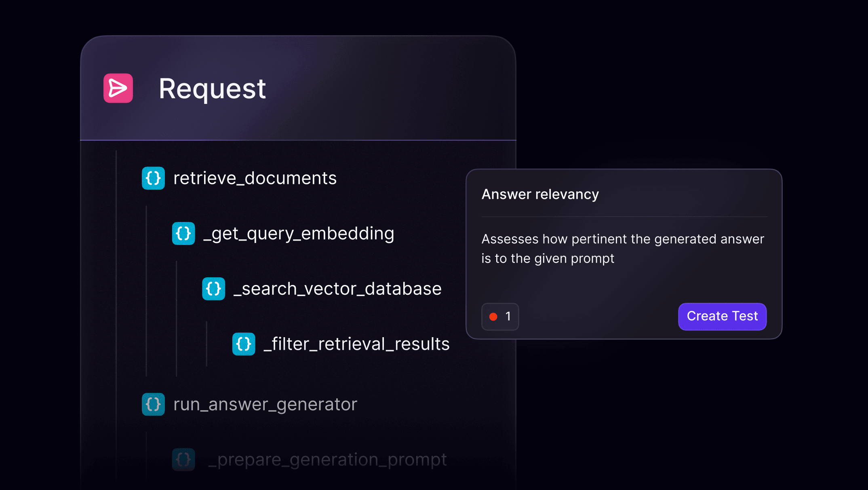
Task: Click the red status dot indicator
Action: click(x=493, y=317)
